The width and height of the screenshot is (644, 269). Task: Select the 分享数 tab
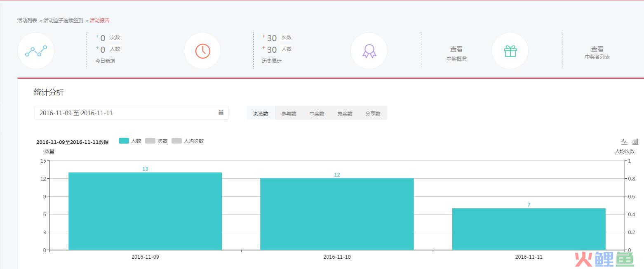[x=373, y=113]
